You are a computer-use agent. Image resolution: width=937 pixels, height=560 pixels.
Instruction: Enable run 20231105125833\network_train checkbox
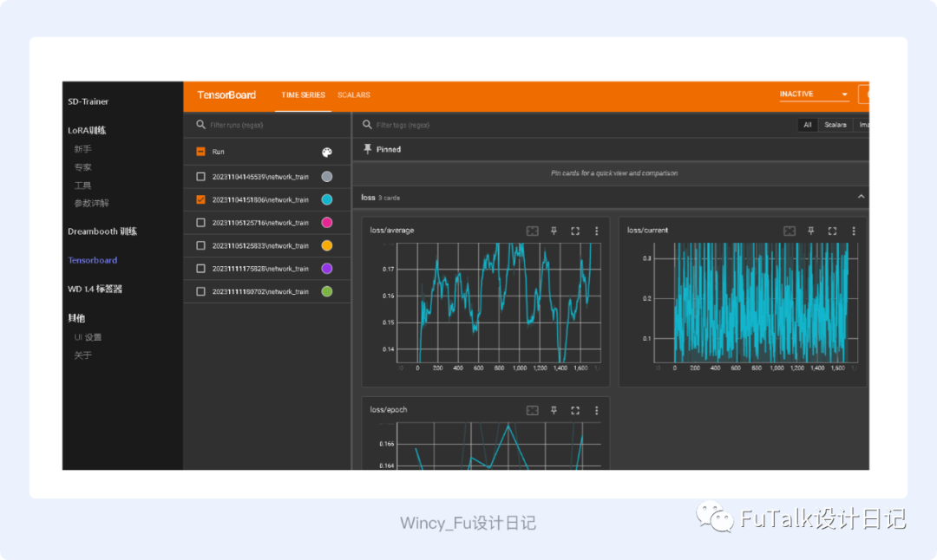[200, 245]
